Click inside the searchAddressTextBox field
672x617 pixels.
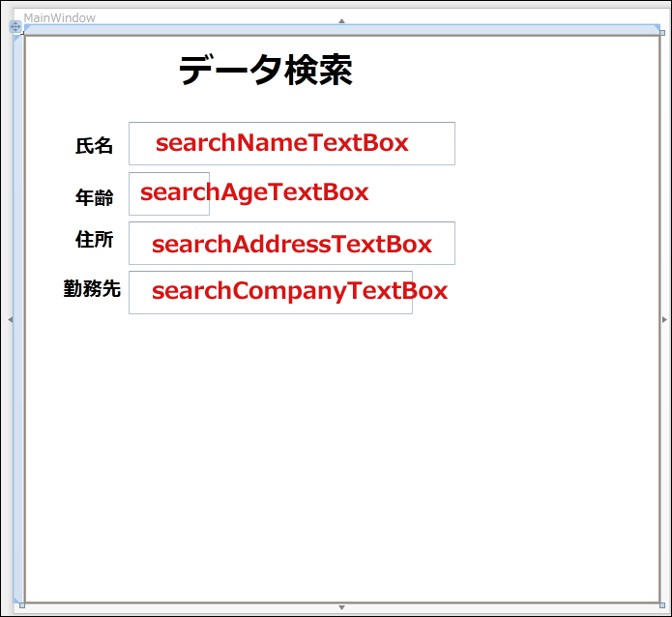[292, 243]
